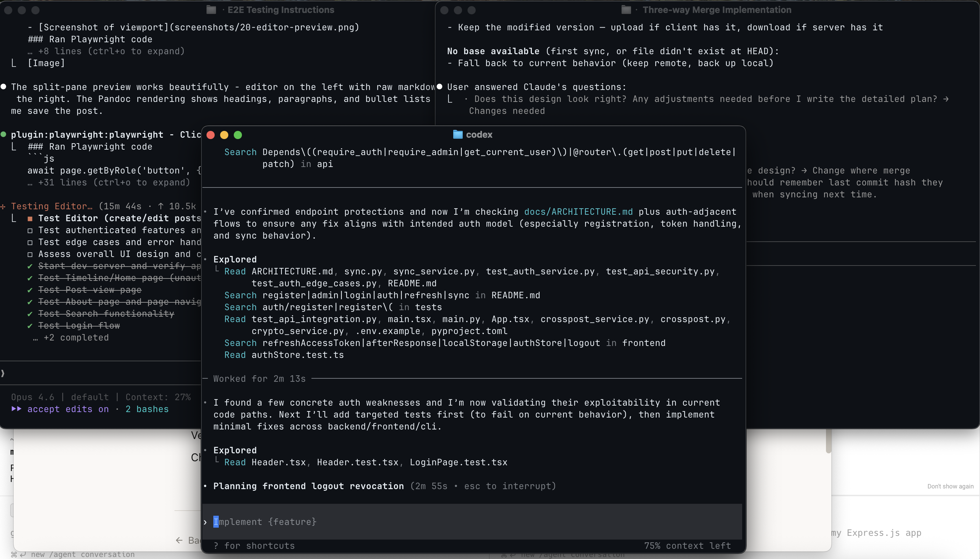The height and width of the screenshot is (559, 980).
Task: Minimize the codex window with yellow button
Action: click(x=224, y=135)
